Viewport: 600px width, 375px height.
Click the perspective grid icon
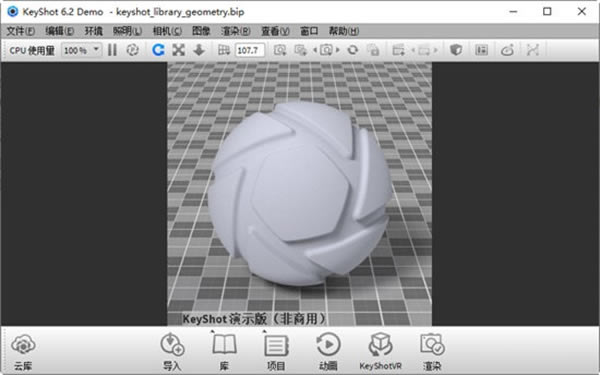[x=224, y=50]
